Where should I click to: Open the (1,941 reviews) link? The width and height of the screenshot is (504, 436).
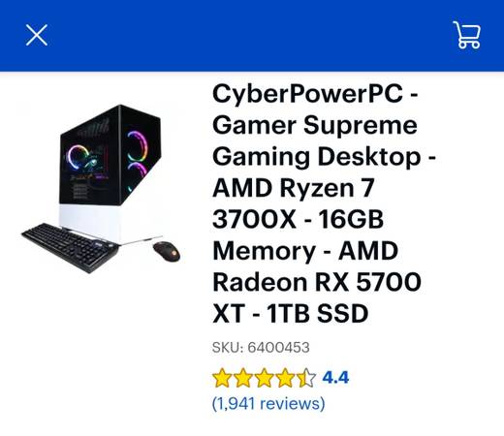268,403
